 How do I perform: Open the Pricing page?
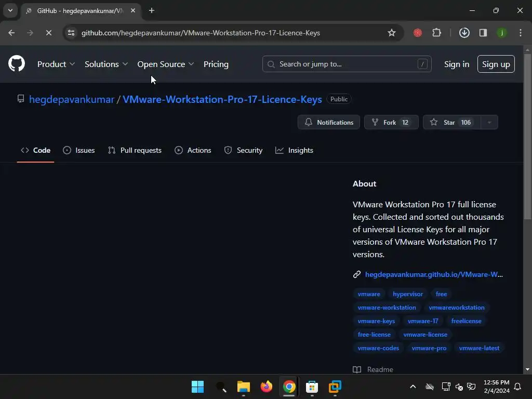216,64
